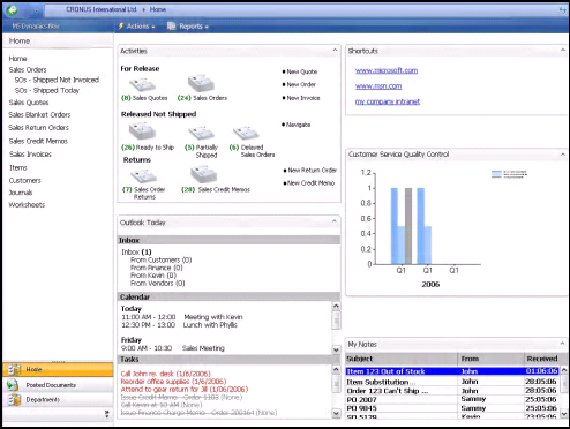
Task: Open the Ready to Ship stack icon
Action: (142, 131)
